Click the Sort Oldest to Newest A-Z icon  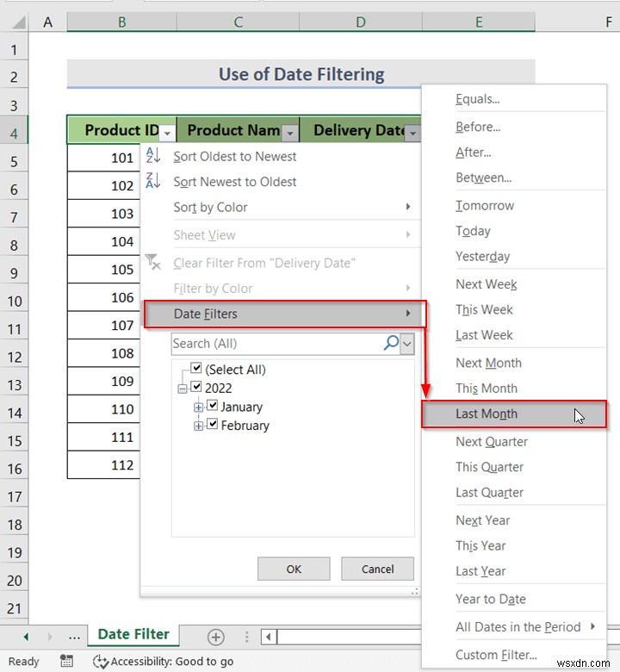153,156
